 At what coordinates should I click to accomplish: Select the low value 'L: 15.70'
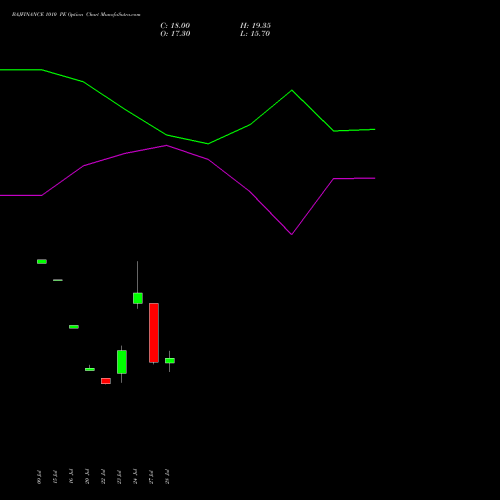tap(255, 34)
